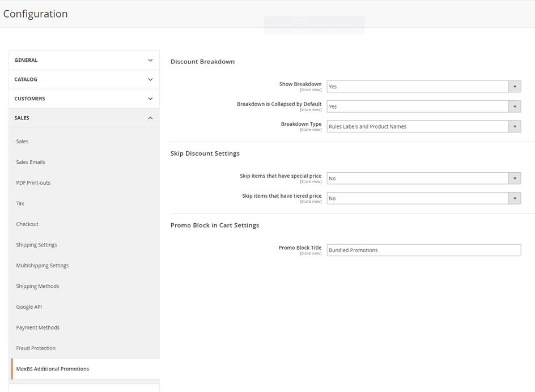Go to Fraud Protection settings
This screenshot has width=535, height=392.
click(36, 348)
